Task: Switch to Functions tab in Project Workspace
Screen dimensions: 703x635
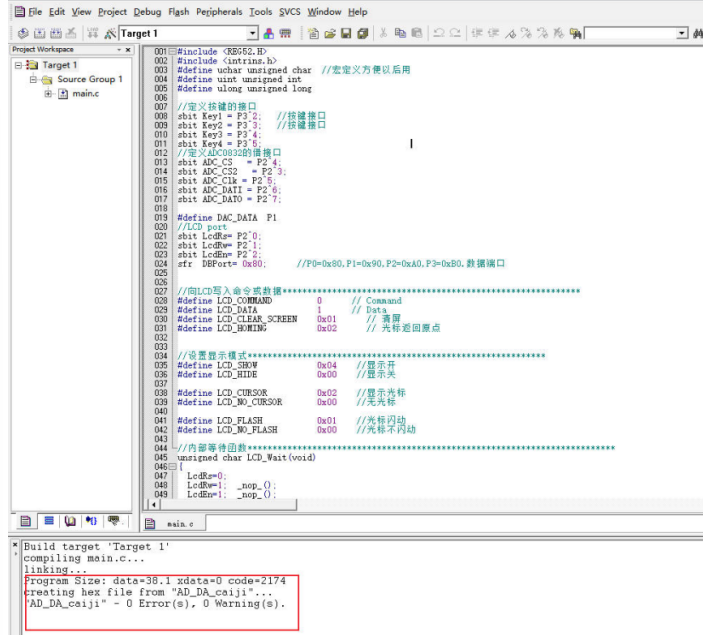Action: click(91, 521)
